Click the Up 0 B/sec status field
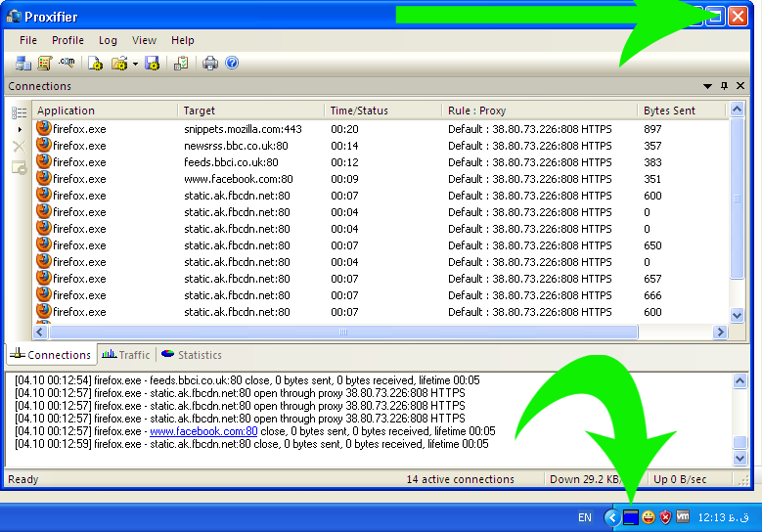The height and width of the screenshot is (532, 762). pos(680,479)
